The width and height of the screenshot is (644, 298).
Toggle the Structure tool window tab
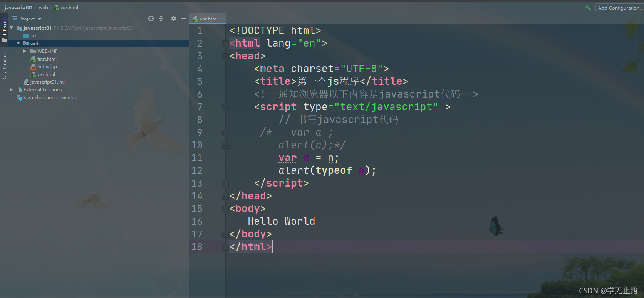coord(4,64)
